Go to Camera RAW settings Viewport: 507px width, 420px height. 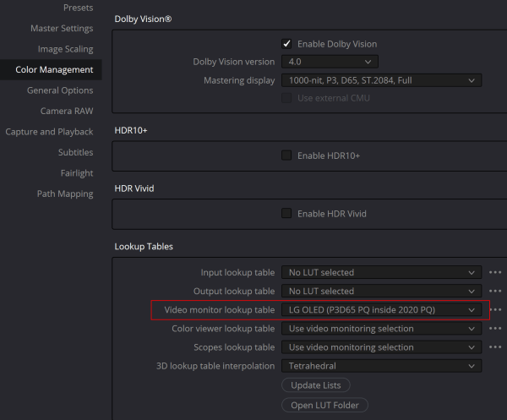[x=67, y=111]
